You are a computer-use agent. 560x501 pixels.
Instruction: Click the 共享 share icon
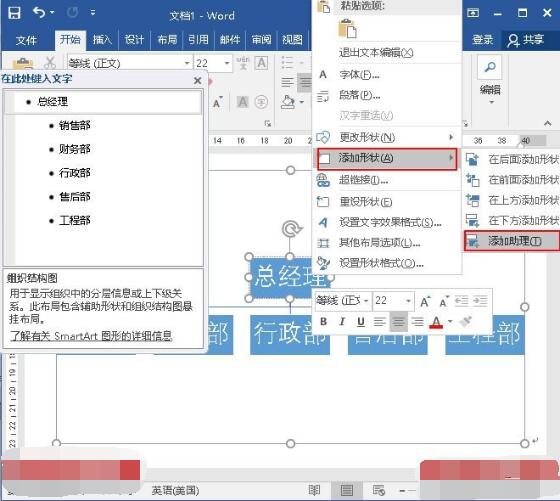pos(513,40)
